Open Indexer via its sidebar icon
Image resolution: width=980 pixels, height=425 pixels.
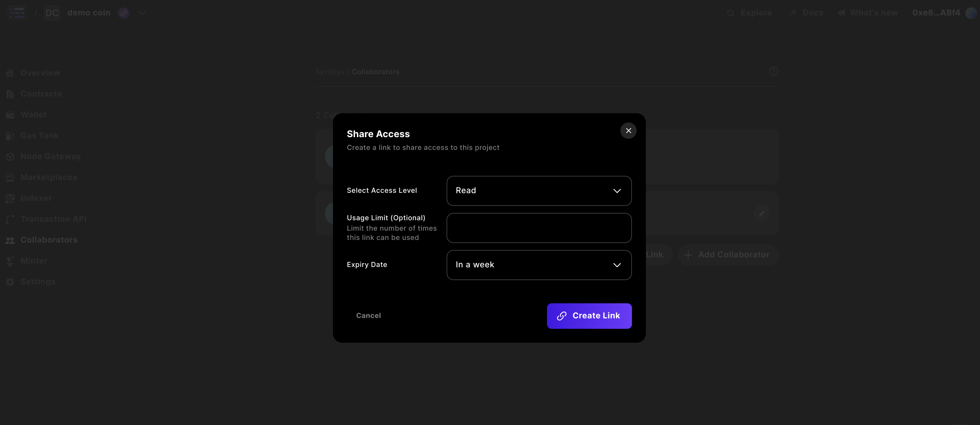10,198
